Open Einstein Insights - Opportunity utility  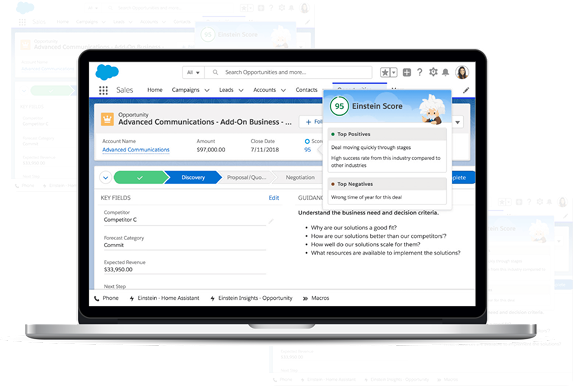click(x=251, y=298)
